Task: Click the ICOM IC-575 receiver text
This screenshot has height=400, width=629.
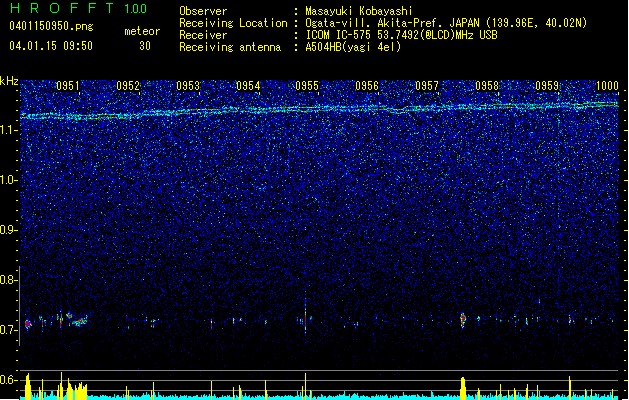Action: [401, 35]
